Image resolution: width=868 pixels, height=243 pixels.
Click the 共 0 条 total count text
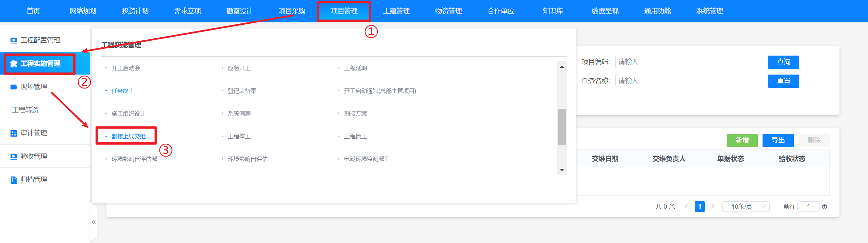[665, 206]
